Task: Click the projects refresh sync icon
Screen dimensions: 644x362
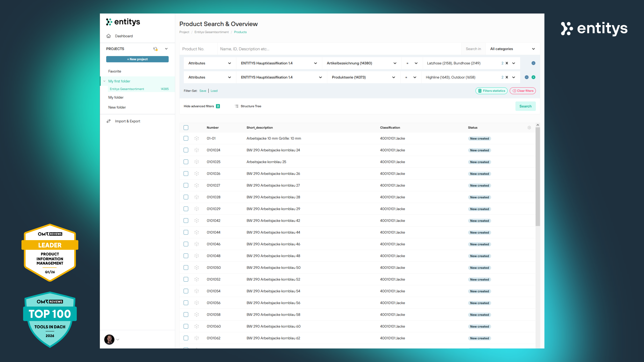Action: tap(155, 49)
